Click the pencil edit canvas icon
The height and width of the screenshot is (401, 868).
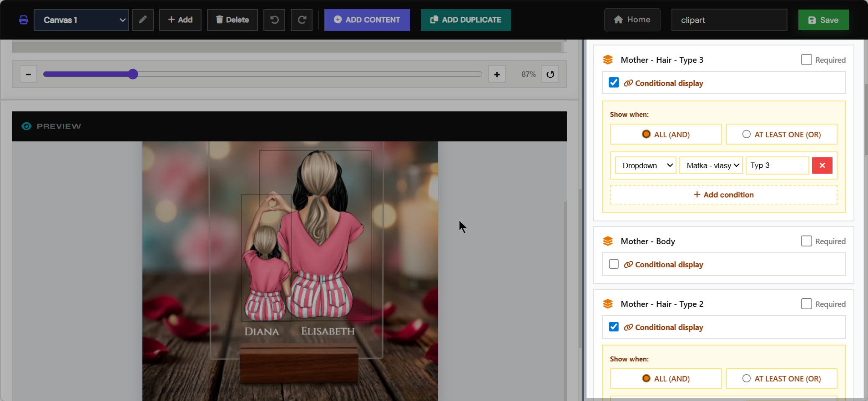click(143, 20)
